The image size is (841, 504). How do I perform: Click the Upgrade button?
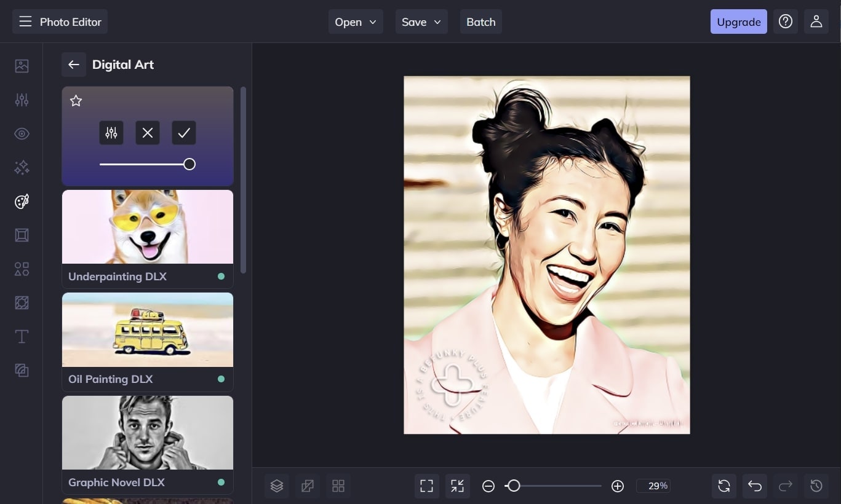738,22
